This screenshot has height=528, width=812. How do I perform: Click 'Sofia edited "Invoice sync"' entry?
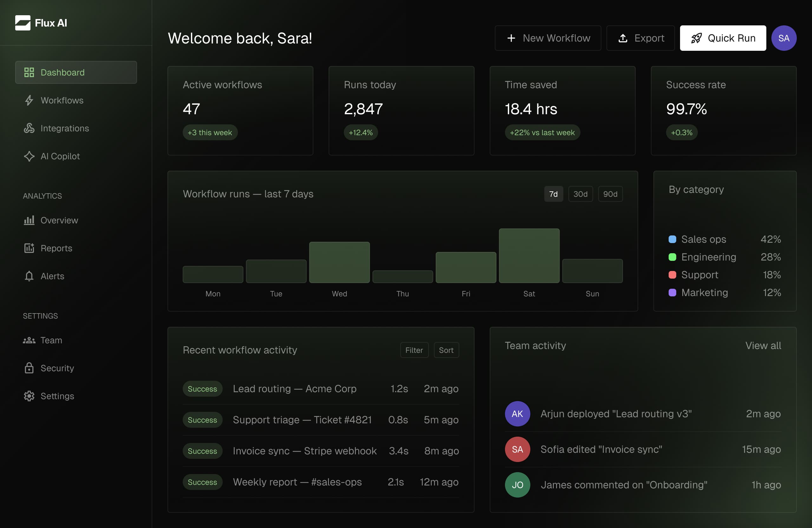click(x=643, y=449)
